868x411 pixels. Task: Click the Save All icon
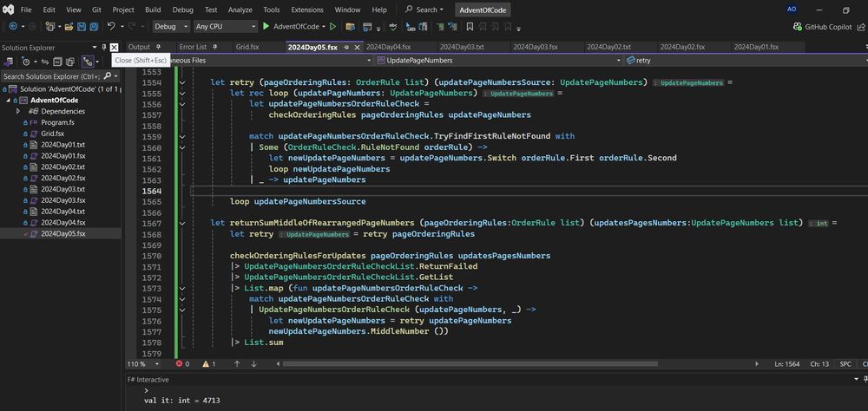click(x=94, y=27)
